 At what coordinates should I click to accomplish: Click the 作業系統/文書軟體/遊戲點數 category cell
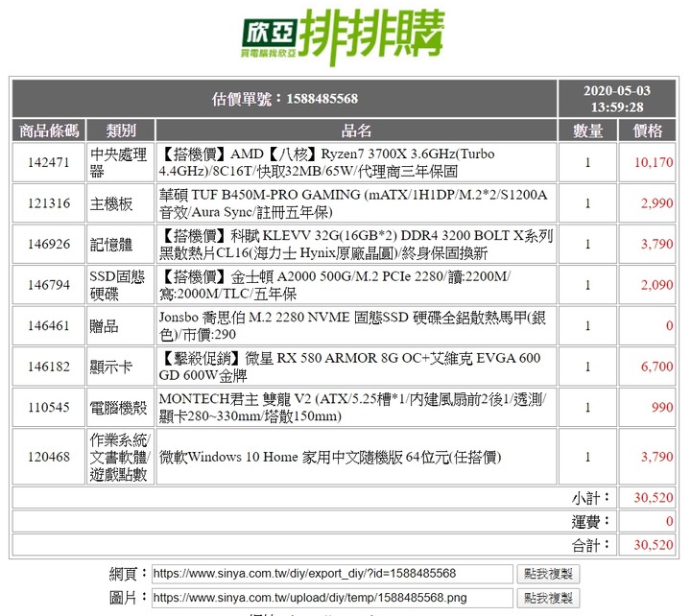pyautogui.click(x=121, y=457)
